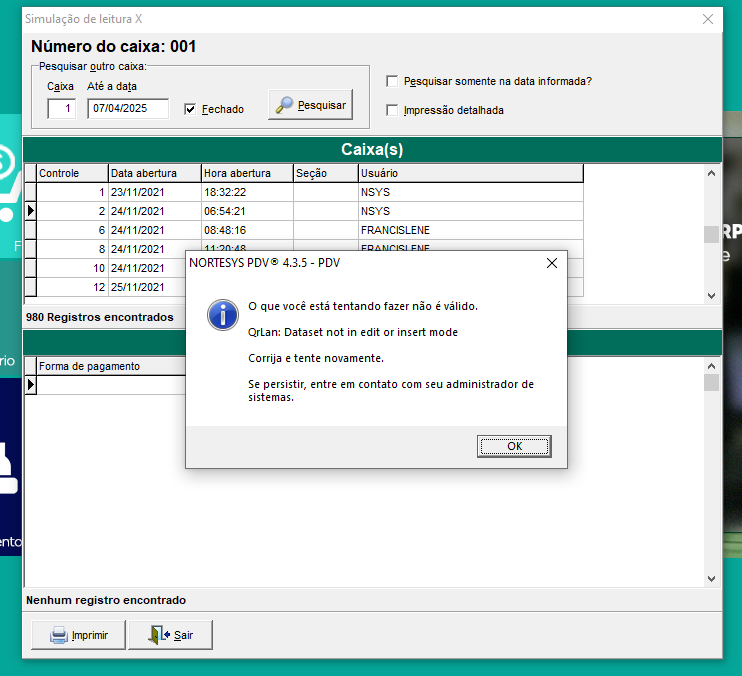Close the Simulação de leitura X window

click(x=708, y=19)
